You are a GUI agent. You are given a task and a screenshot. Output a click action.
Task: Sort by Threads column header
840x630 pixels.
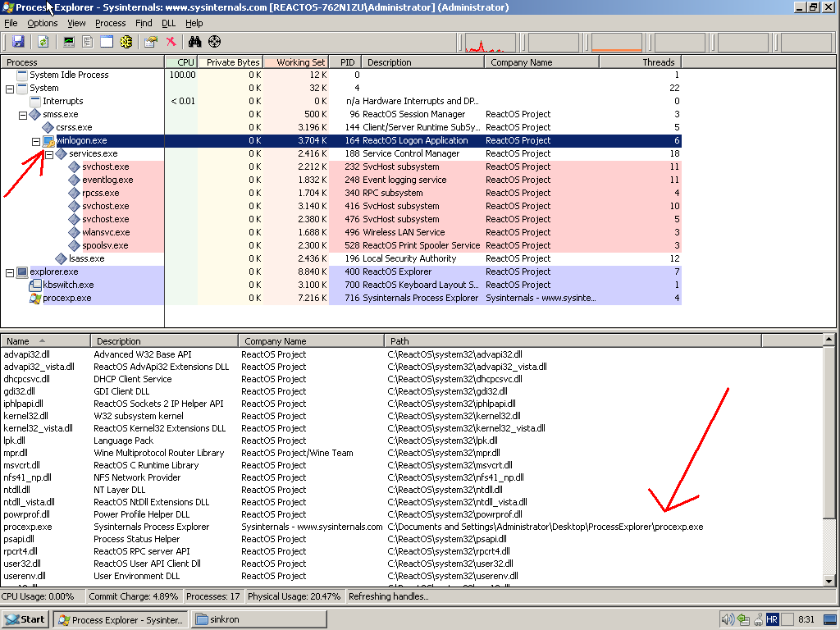(x=640, y=62)
